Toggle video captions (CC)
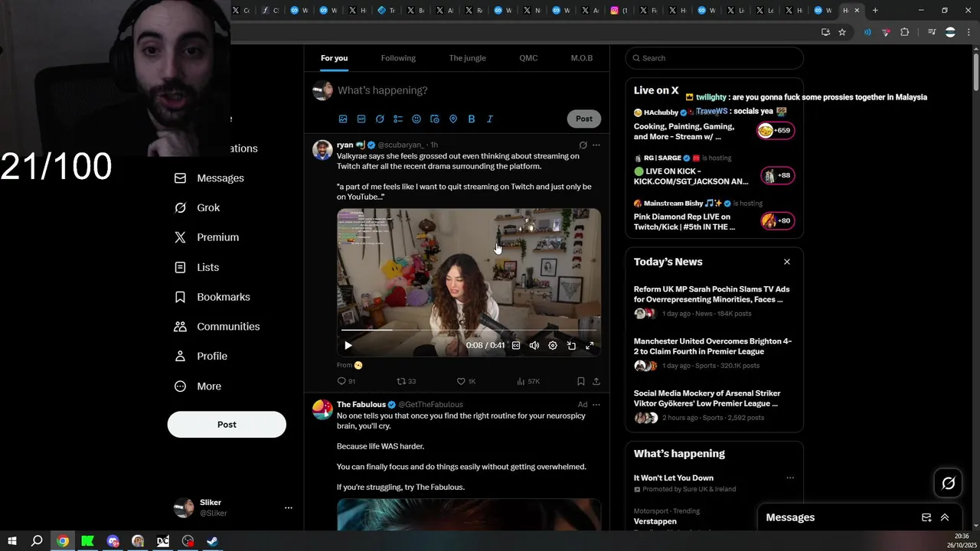The width and height of the screenshot is (980, 551). [x=516, y=345]
